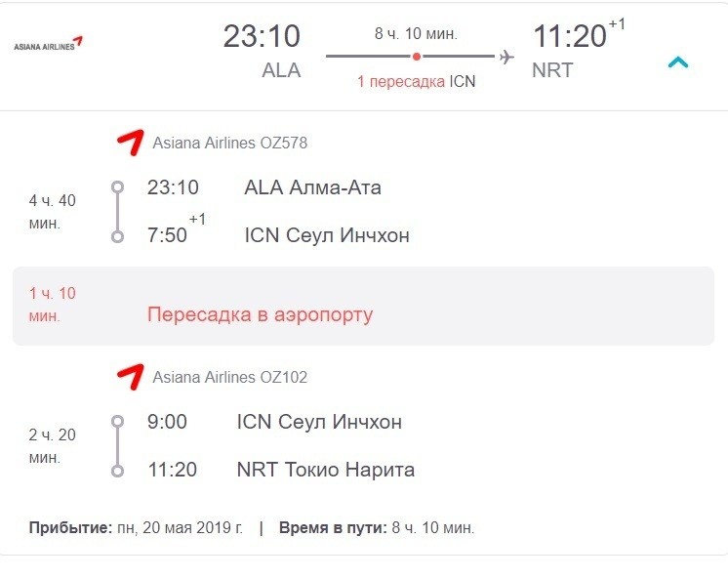Click the airplane icon on route line
Image resolution: width=728 pixels, height=579 pixels.
click(x=506, y=58)
